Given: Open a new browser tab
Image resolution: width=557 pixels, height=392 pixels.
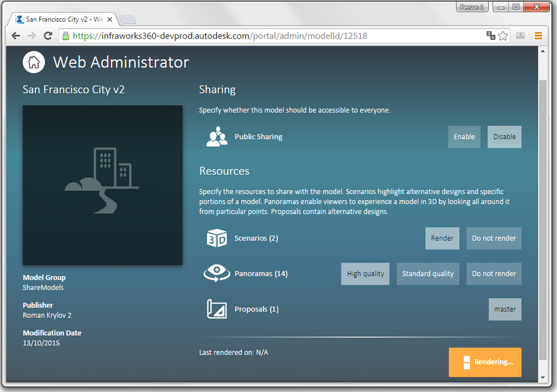Looking at the screenshot, I should 127,20.
